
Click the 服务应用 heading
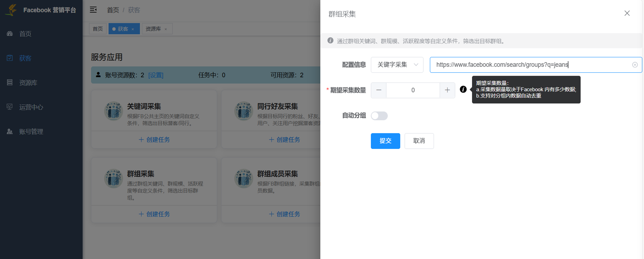tap(107, 57)
